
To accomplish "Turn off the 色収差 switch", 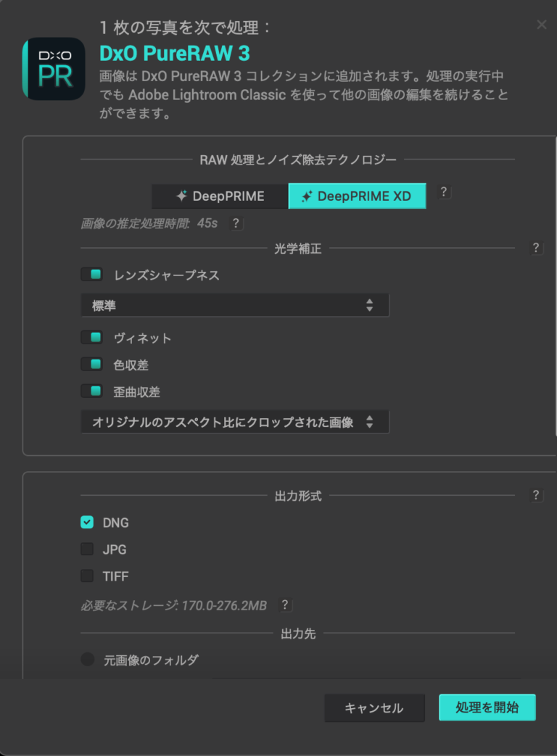I will [x=91, y=364].
